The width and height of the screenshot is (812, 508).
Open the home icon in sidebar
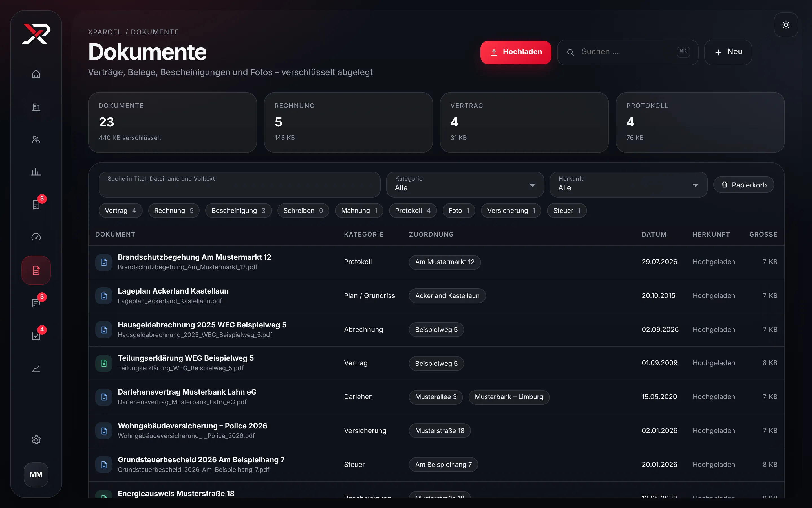(x=36, y=74)
